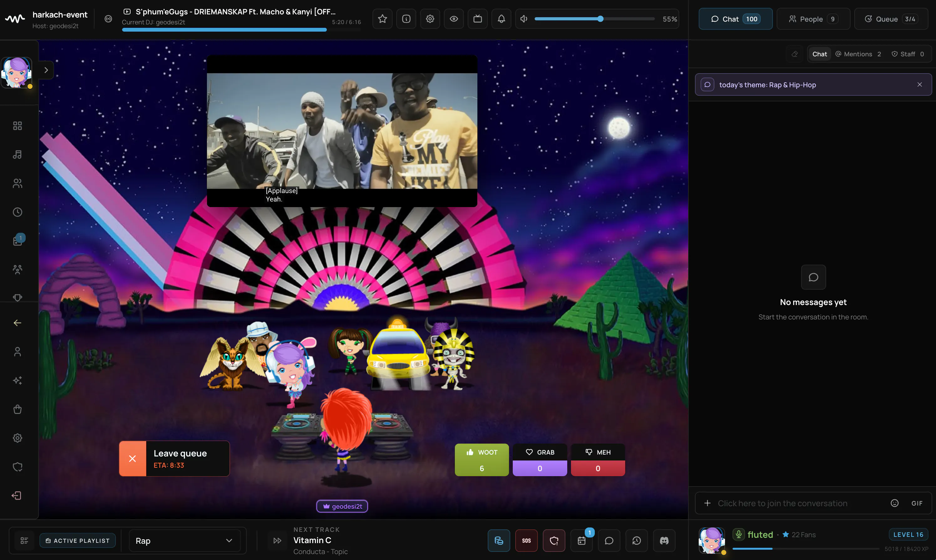Clear chat with the eraser icon
This screenshot has height=560, width=936.
tap(795, 54)
